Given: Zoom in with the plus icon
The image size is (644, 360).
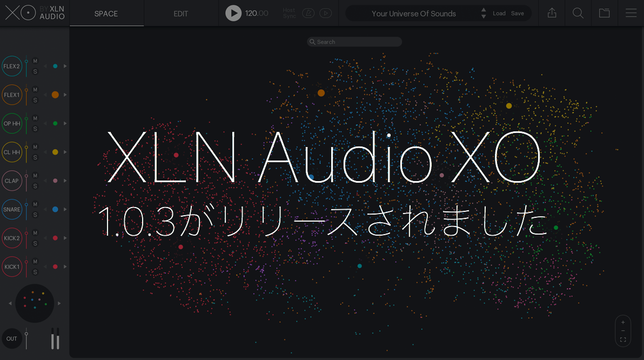Looking at the screenshot, I should click(x=623, y=322).
